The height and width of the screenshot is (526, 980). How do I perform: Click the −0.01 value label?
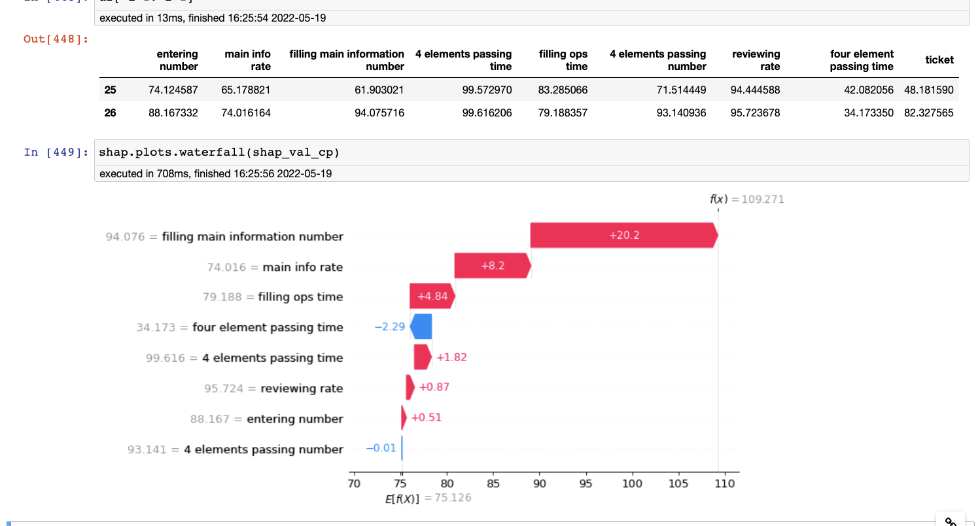point(381,448)
